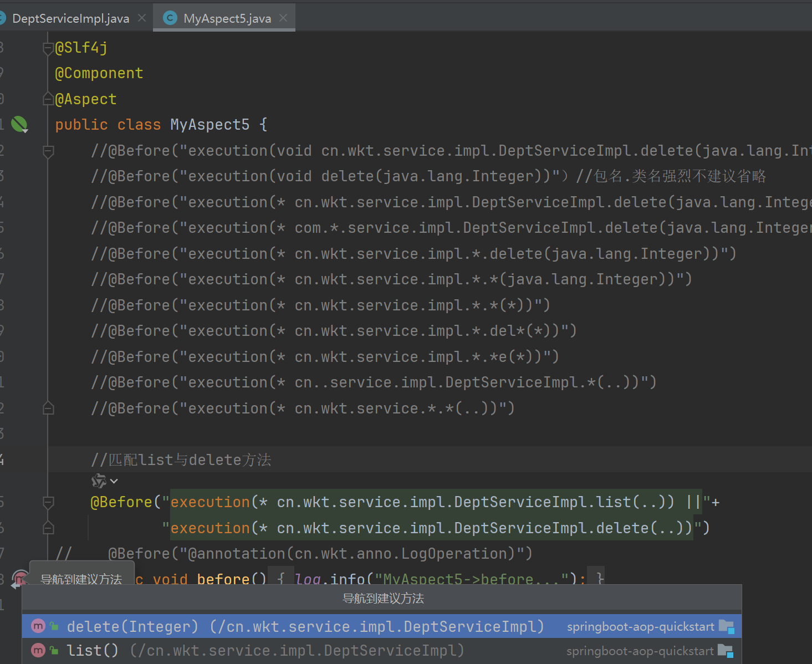Click the AI assistant icon above @Before annotation
This screenshot has height=664, width=812.
(x=99, y=481)
